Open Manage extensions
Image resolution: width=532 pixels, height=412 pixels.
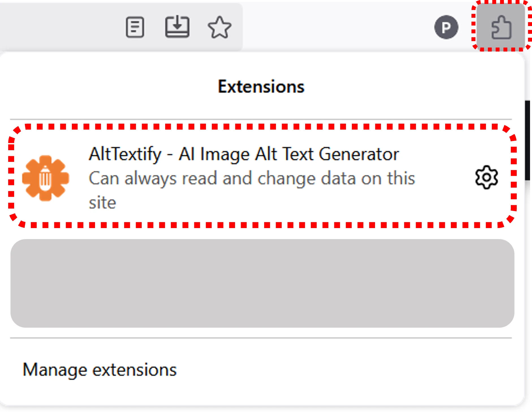[100, 369]
